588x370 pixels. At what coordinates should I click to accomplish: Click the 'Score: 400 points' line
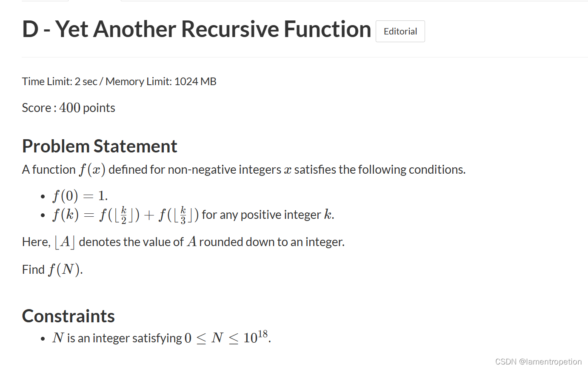pos(68,107)
